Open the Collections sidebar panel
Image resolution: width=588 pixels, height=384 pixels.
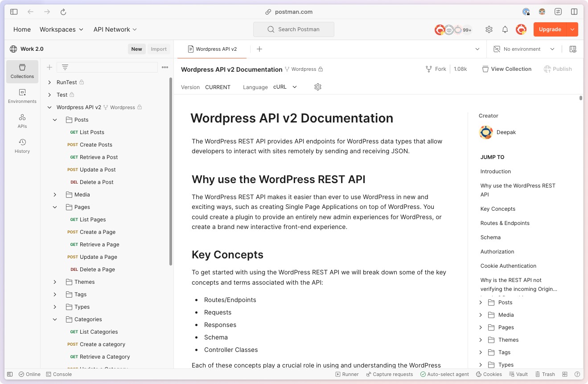(x=22, y=71)
